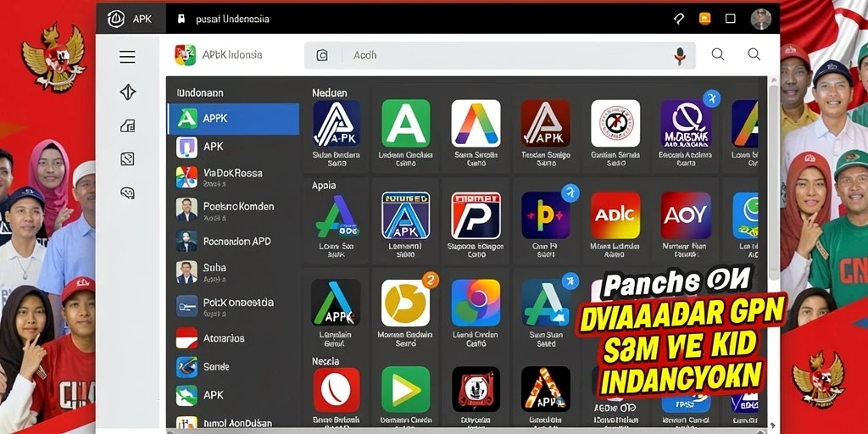Open the red P app icon under Apoia

coord(476,215)
